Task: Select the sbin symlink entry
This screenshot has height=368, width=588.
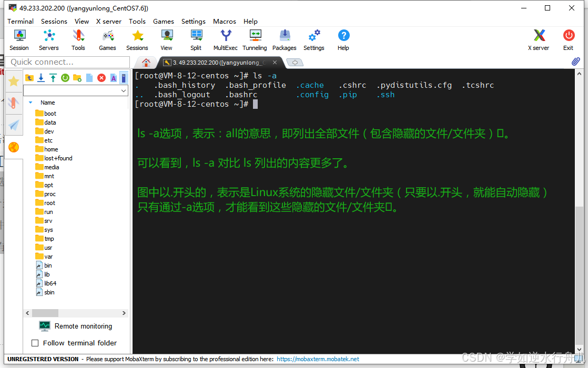Action: [x=45, y=292]
